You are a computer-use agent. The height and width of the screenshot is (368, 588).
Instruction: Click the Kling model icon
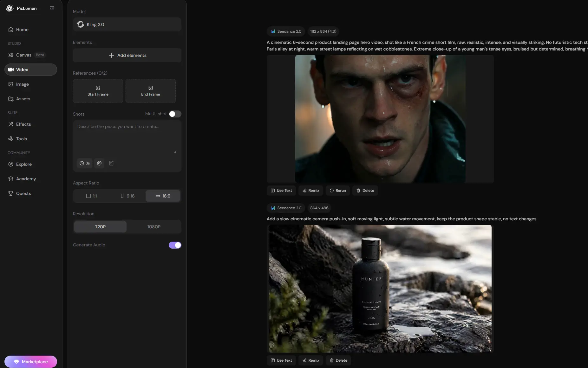point(81,24)
